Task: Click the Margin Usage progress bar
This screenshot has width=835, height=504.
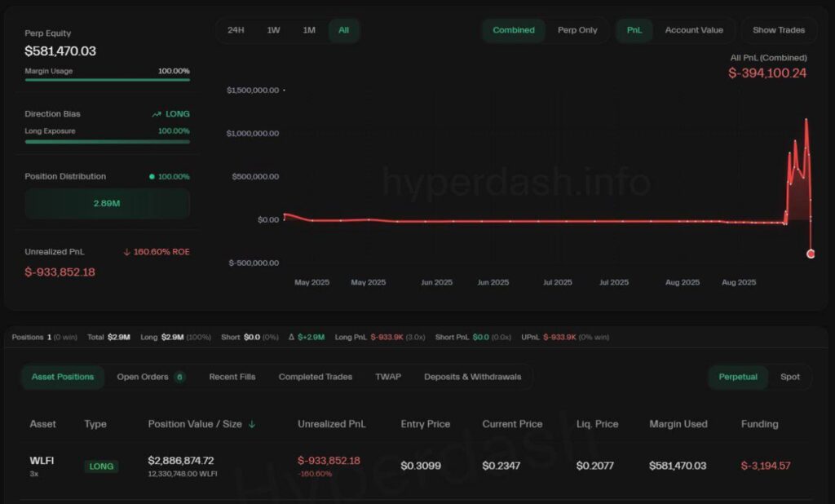Action: pyautogui.click(x=107, y=79)
